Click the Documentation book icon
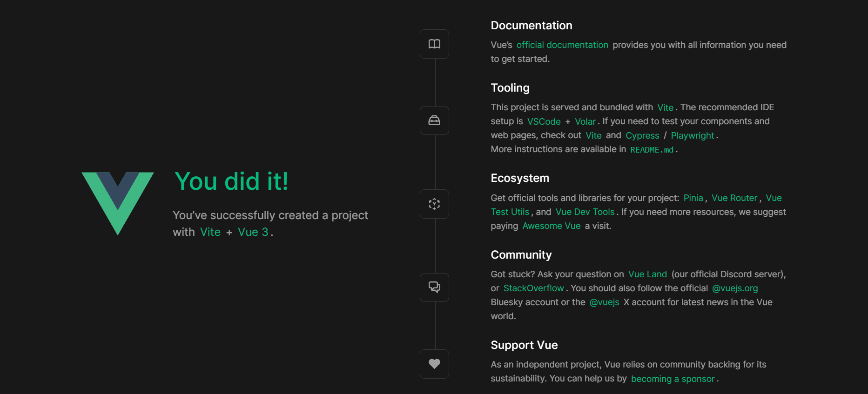 click(x=434, y=44)
